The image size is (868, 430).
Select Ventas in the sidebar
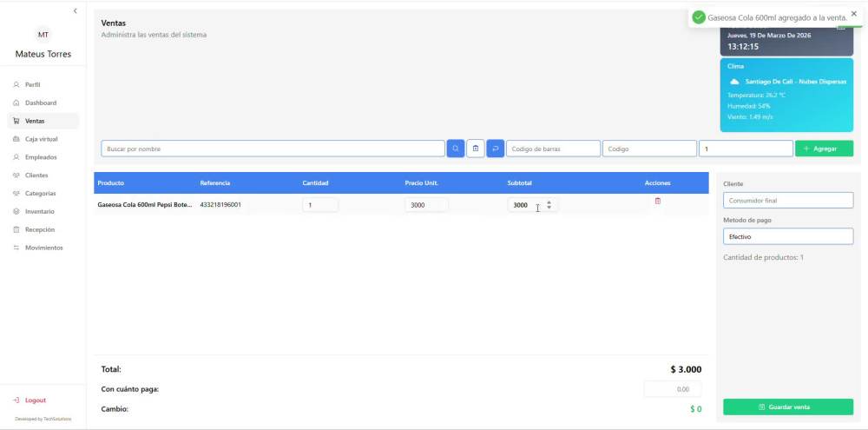point(43,121)
